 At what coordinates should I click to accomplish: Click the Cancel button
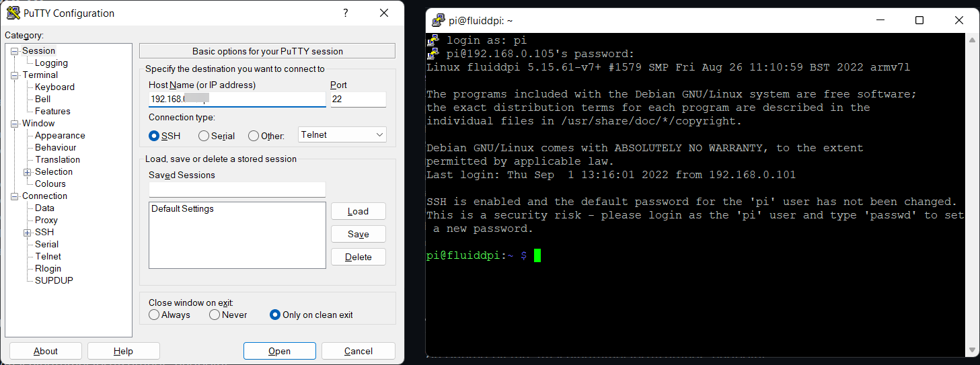pyautogui.click(x=359, y=351)
